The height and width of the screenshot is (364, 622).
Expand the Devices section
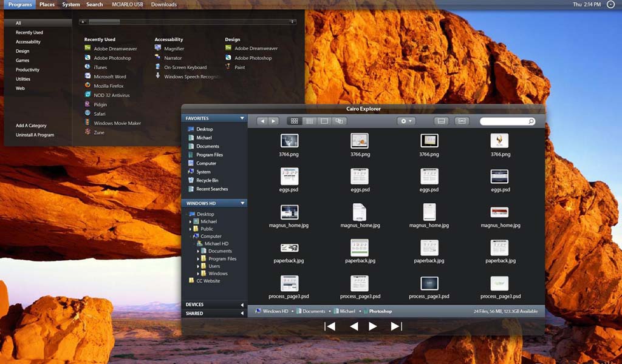[x=242, y=305]
